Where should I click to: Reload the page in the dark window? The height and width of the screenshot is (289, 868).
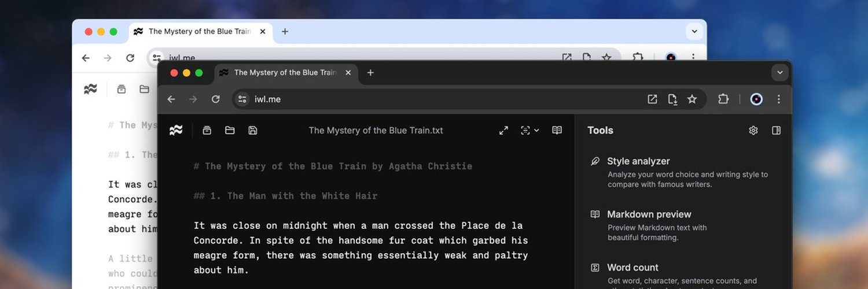coord(215,99)
